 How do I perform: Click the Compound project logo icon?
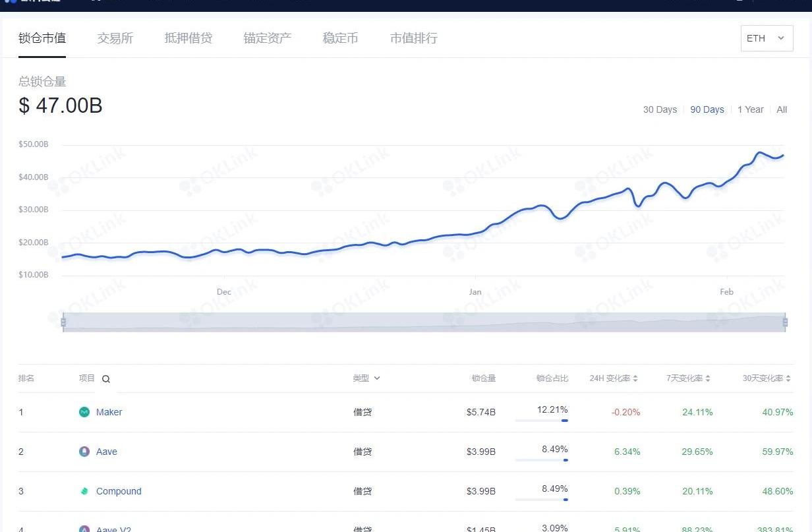pyautogui.click(x=84, y=491)
